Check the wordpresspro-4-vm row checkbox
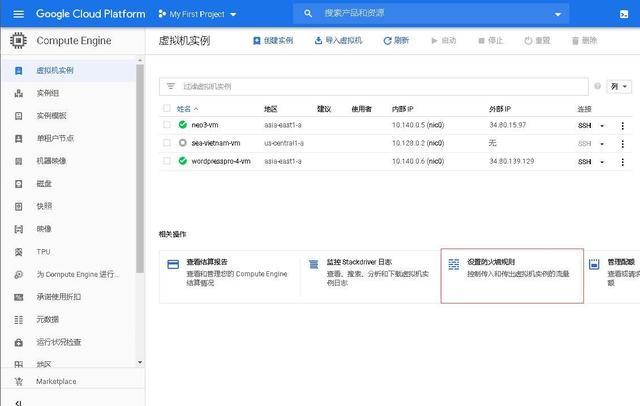This screenshot has width=640, height=406. click(167, 161)
